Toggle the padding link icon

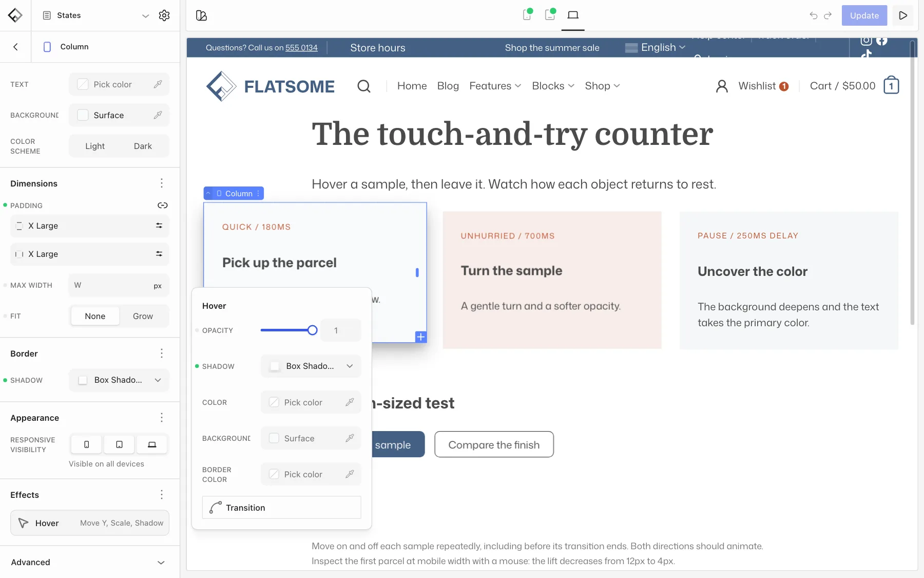tap(163, 206)
